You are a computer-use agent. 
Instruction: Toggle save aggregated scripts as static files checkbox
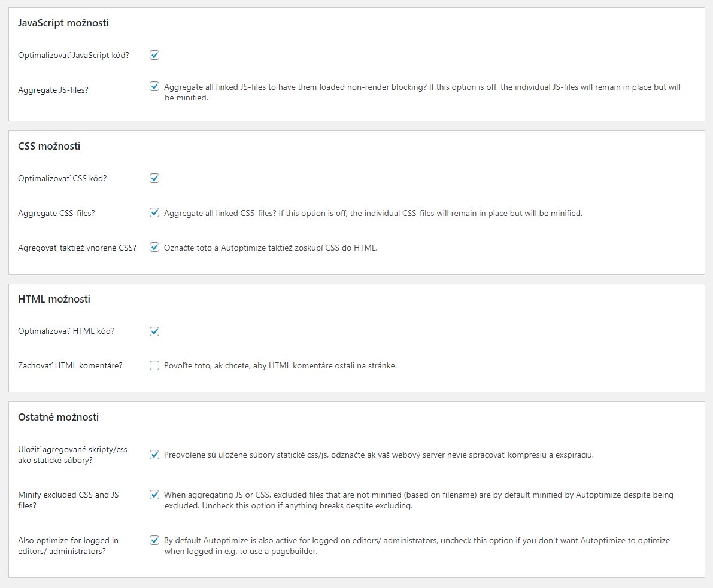pos(154,455)
